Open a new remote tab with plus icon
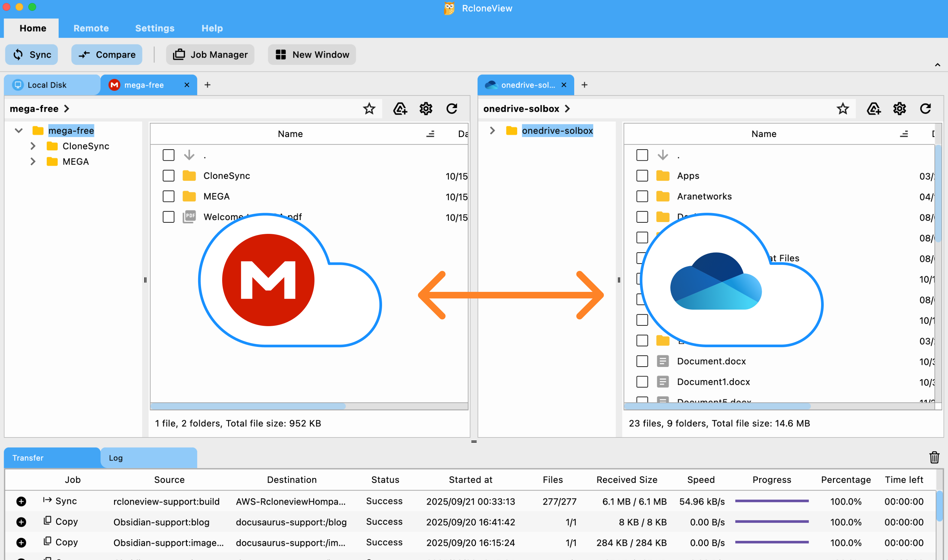This screenshot has height=560, width=948. tap(207, 85)
